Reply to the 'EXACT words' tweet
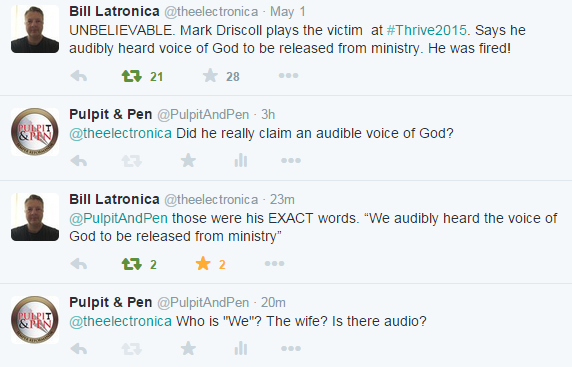 [x=79, y=263]
